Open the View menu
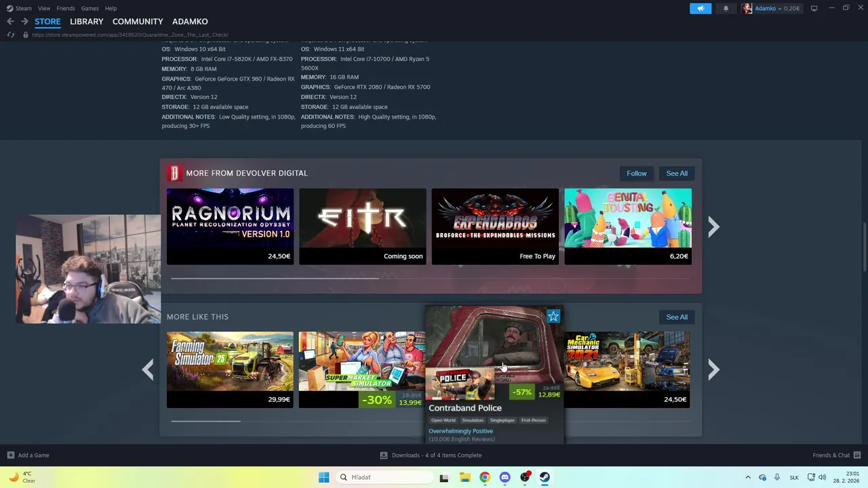 click(44, 8)
